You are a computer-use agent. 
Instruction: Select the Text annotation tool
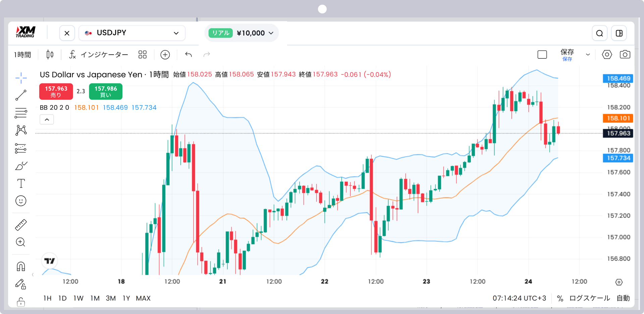coord(21,184)
